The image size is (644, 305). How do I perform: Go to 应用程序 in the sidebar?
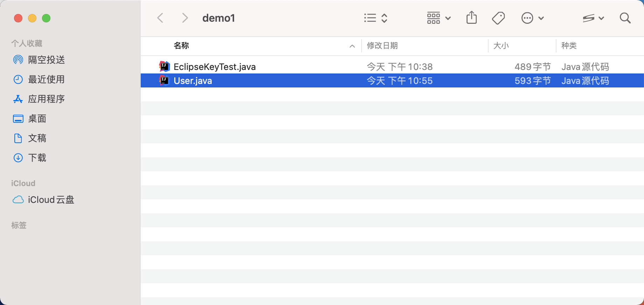pyautogui.click(x=46, y=99)
